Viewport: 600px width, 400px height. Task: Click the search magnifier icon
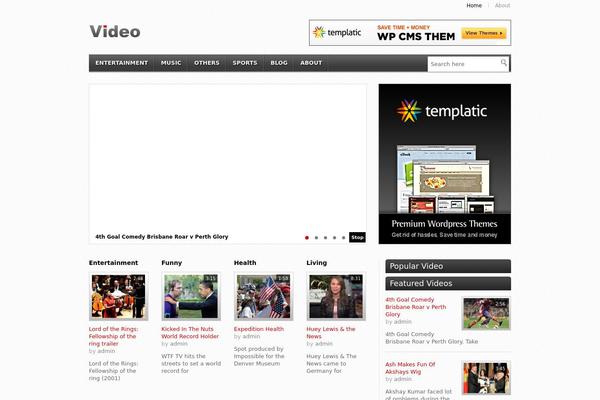(x=504, y=62)
